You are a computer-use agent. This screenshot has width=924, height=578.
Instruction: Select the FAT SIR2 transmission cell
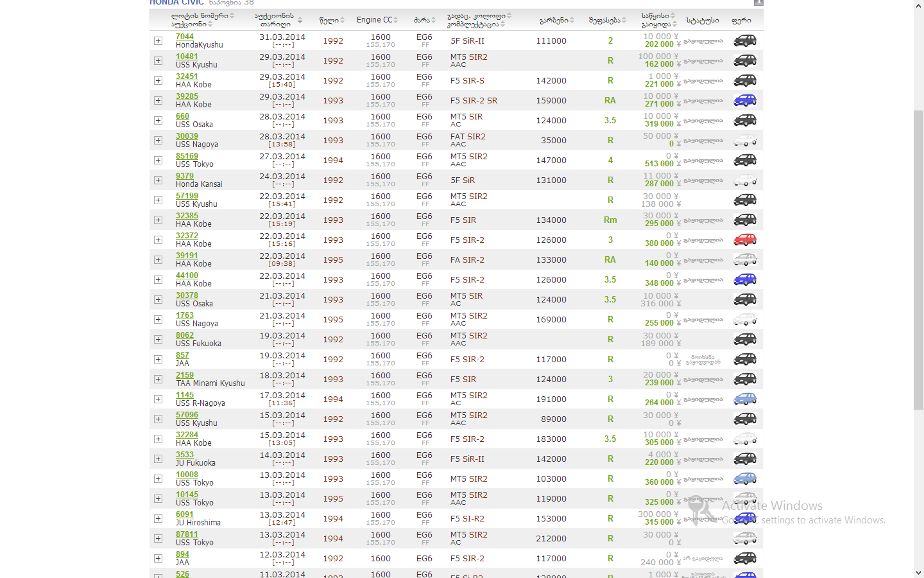pyautogui.click(x=468, y=136)
